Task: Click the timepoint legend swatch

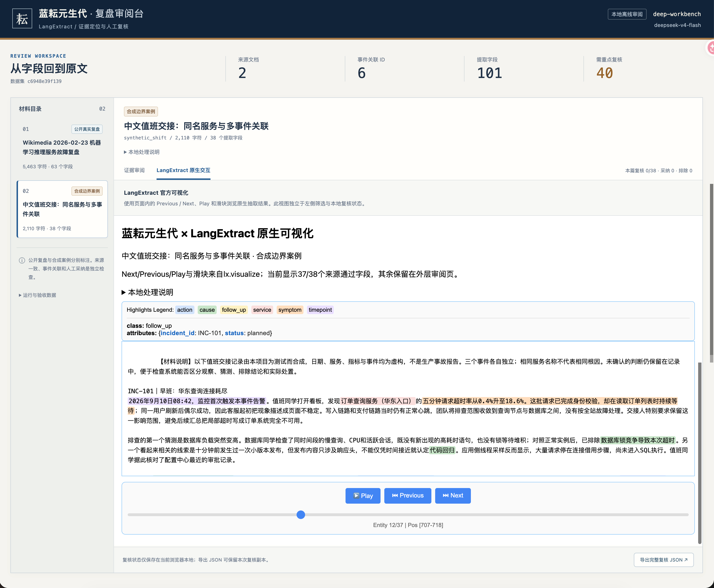Action: pos(320,310)
